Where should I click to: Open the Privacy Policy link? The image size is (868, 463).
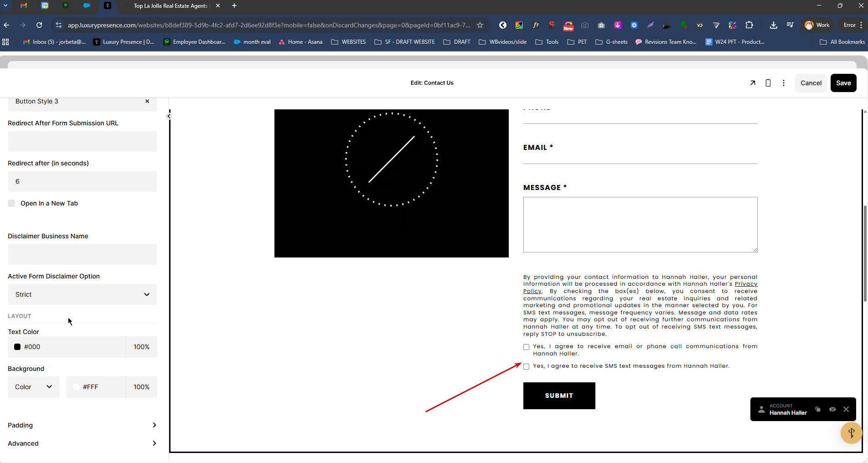746,284
